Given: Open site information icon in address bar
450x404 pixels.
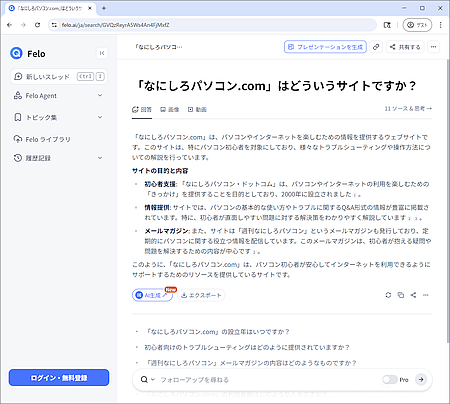Looking at the screenshot, I should tap(54, 25).
